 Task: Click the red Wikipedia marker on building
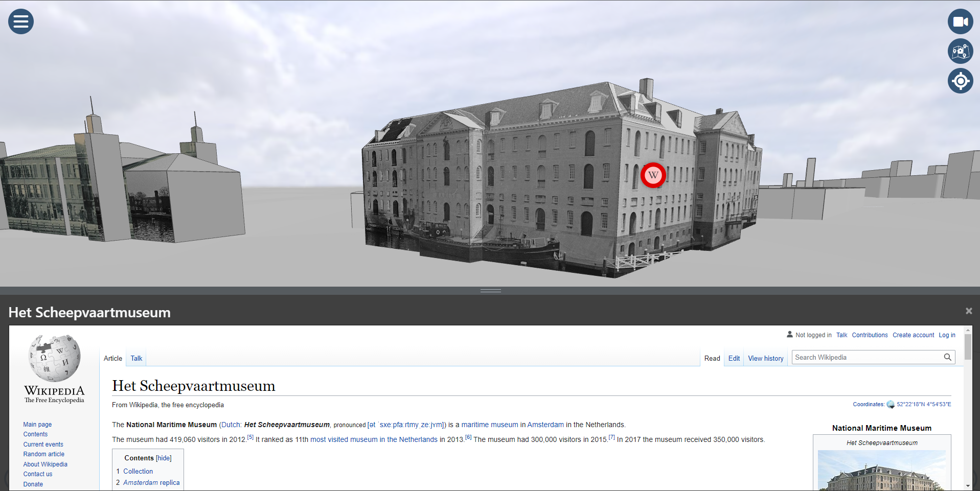(x=653, y=175)
